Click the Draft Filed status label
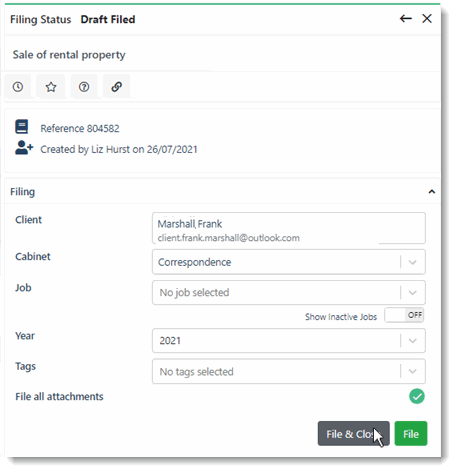 pos(108,19)
